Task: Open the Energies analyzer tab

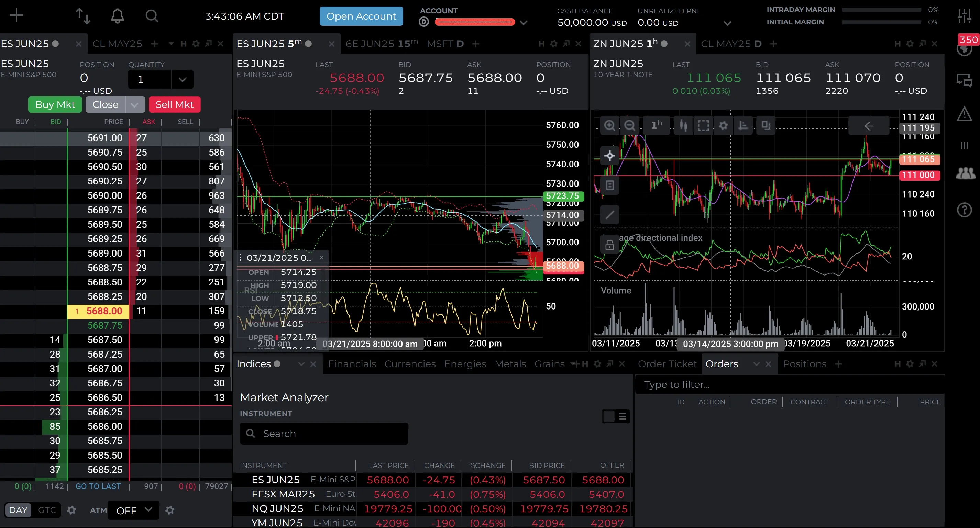Action: pyautogui.click(x=465, y=364)
